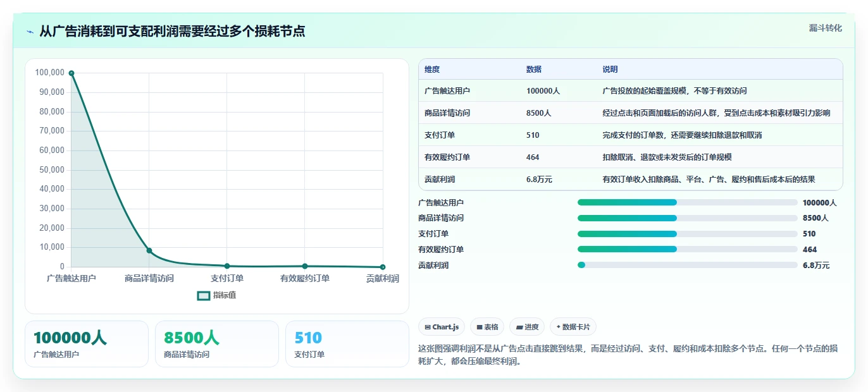Click the 有效履约订单 progress bar
This screenshot has height=392, width=868.
click(x=687, y=250)
